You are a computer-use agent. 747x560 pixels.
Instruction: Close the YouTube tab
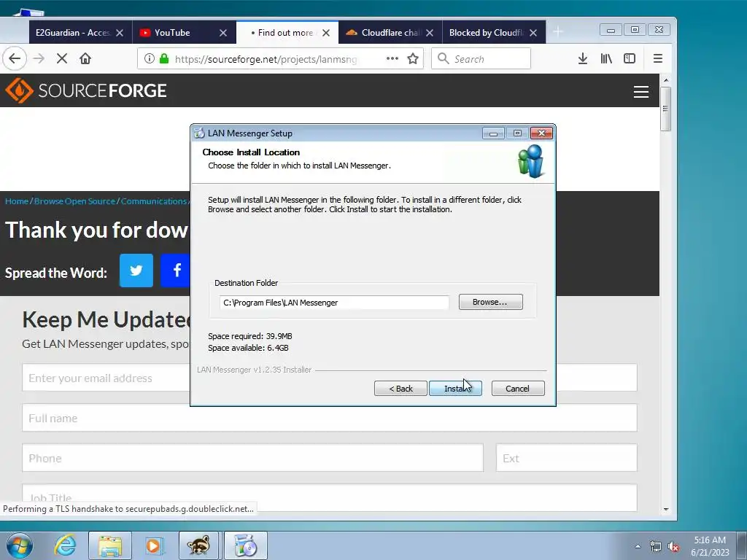coord(223,33)
